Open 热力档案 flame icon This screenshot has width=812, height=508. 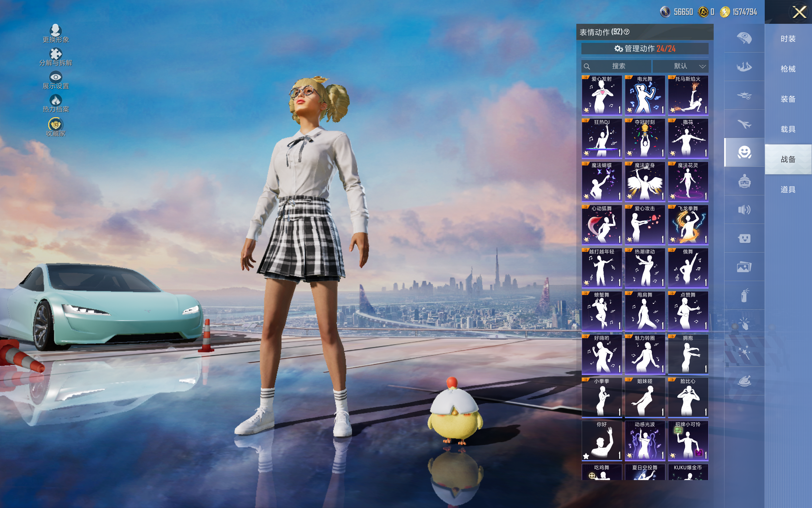(56, 103)
